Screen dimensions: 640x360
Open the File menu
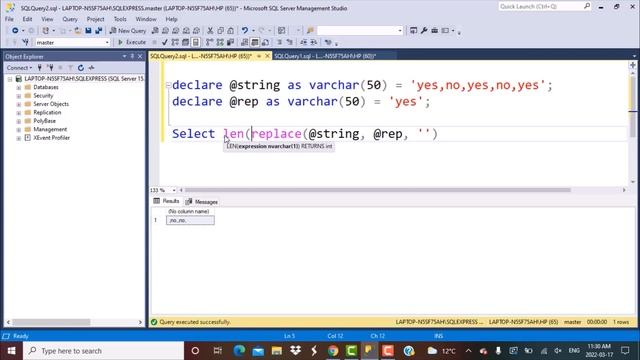coord(9,19)
